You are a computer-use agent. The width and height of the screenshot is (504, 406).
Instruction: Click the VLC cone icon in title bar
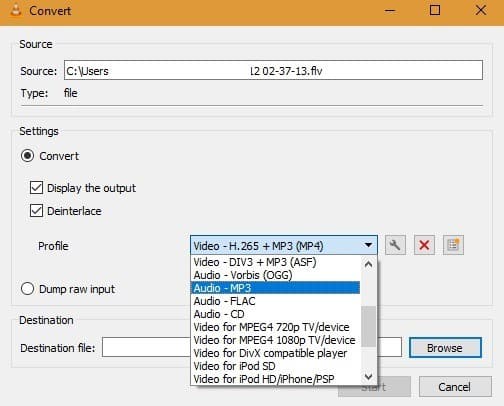pyautogui.click(x=15, y=10)
